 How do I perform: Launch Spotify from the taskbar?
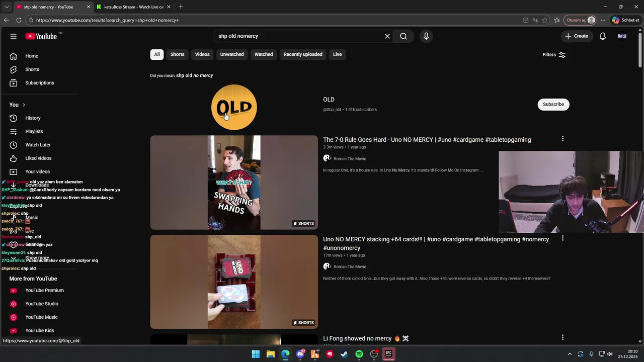359,354
